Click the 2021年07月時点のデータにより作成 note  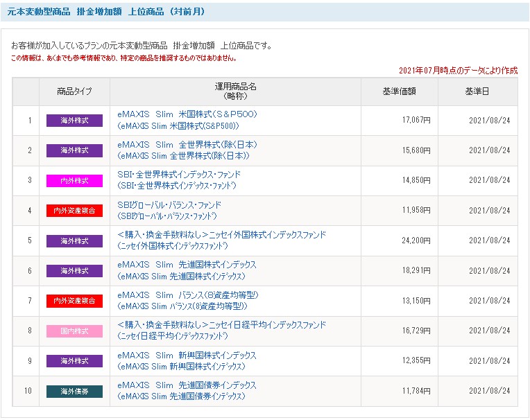(x=458, y=71)
